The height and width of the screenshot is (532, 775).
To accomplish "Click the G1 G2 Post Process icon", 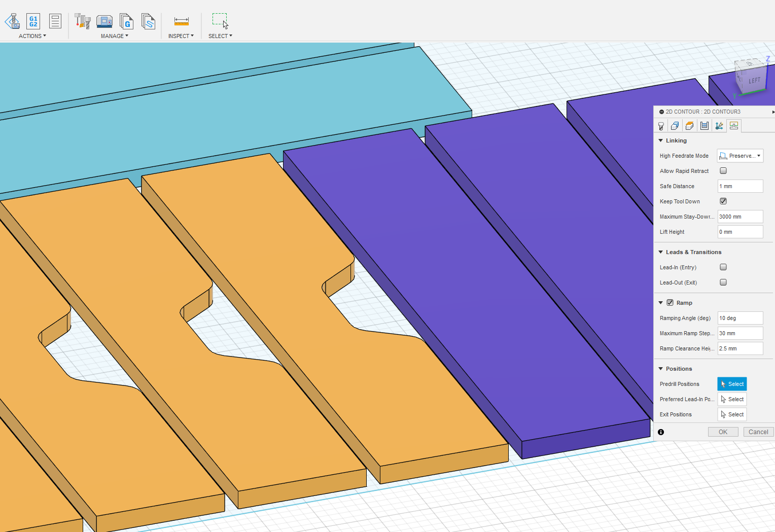I will click(33, 21).
